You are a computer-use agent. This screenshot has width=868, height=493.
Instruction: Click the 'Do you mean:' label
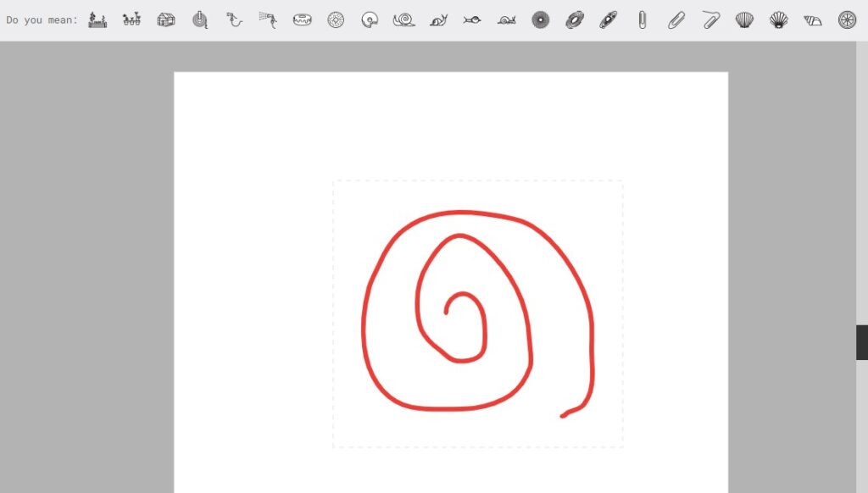click(42, 20)
